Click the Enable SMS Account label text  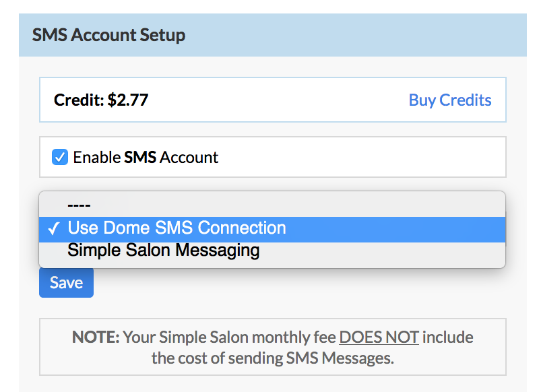click(146, 158)
